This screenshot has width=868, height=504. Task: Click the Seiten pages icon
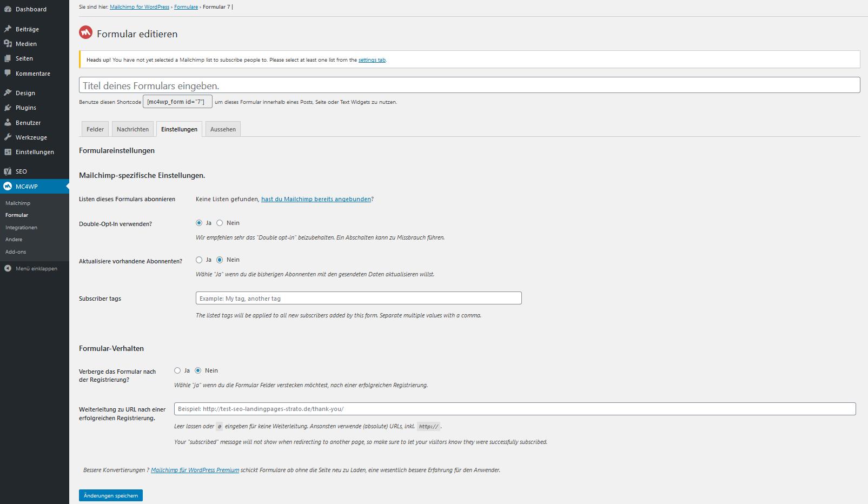click(8, 58)
